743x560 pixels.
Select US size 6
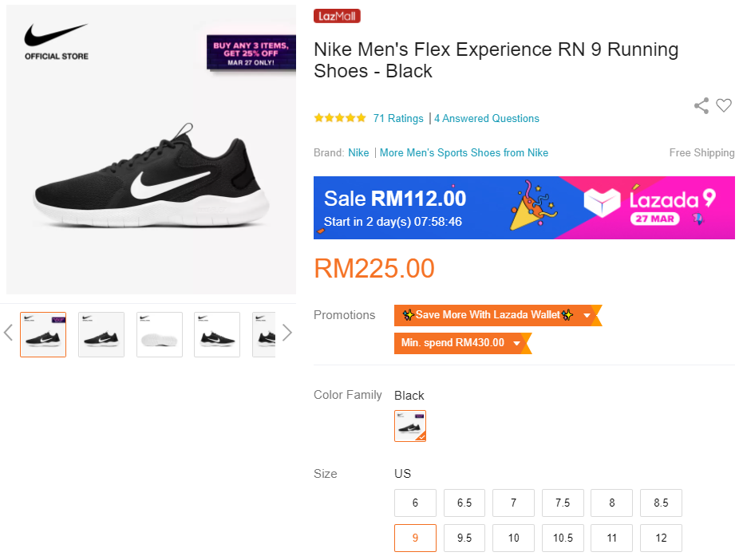tap(415, 503)
